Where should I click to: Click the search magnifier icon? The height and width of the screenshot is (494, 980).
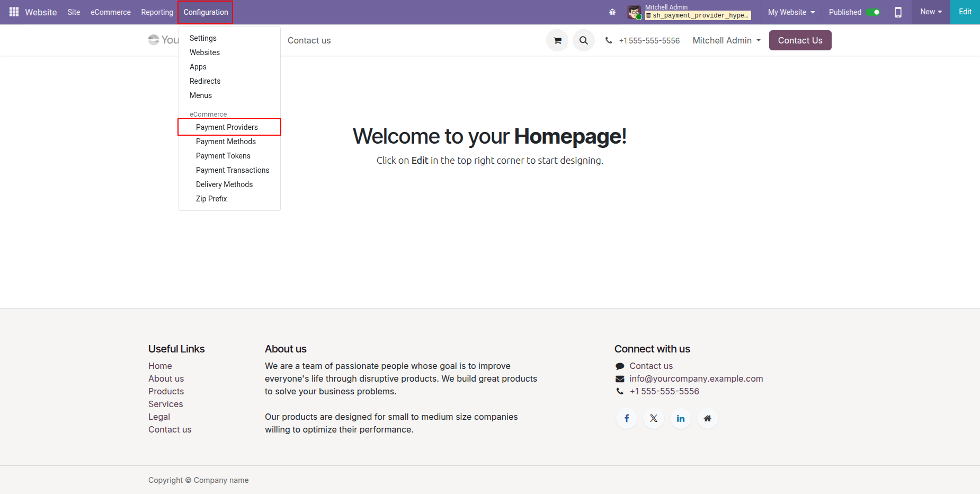(x=583, y=40)
